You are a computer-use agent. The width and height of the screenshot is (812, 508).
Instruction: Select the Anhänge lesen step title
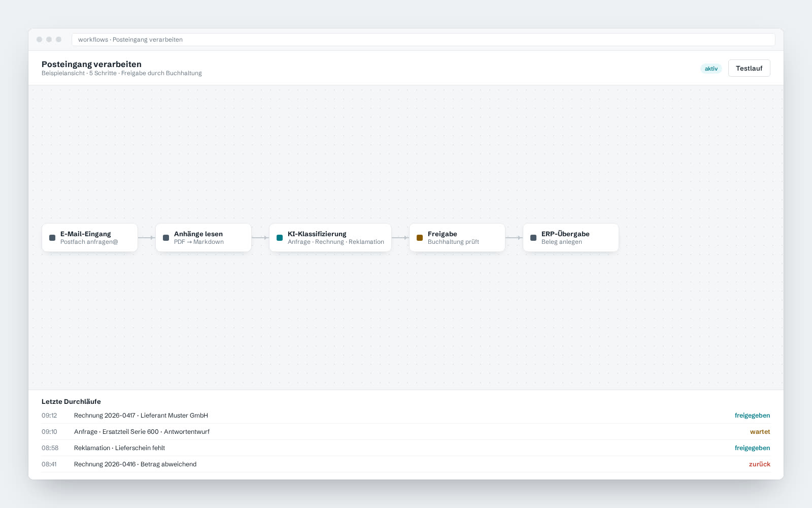198,234
